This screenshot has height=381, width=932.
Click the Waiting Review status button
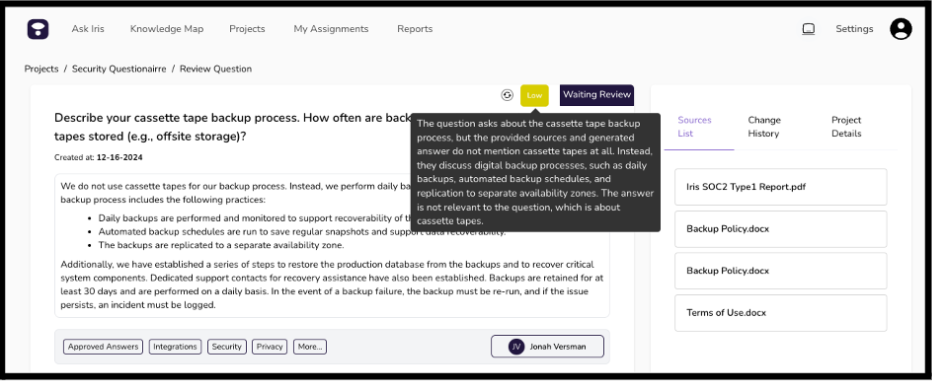click(597, 95)
